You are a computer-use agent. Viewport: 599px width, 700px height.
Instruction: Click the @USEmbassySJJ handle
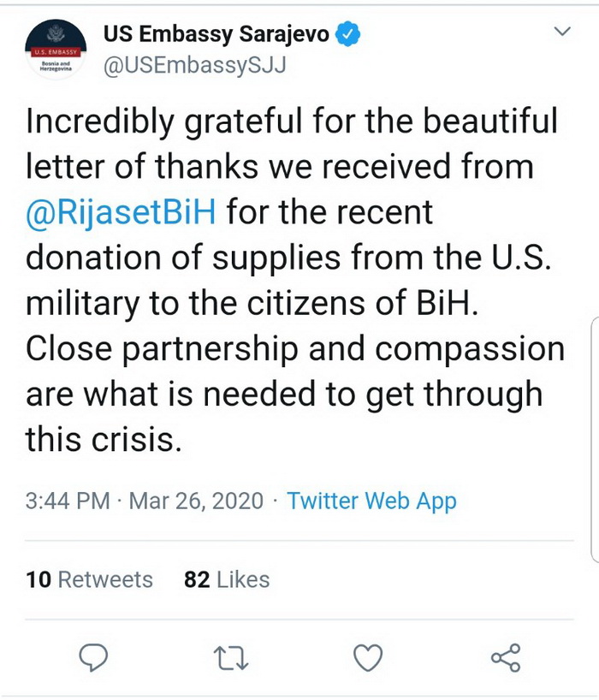pos(194,66)
